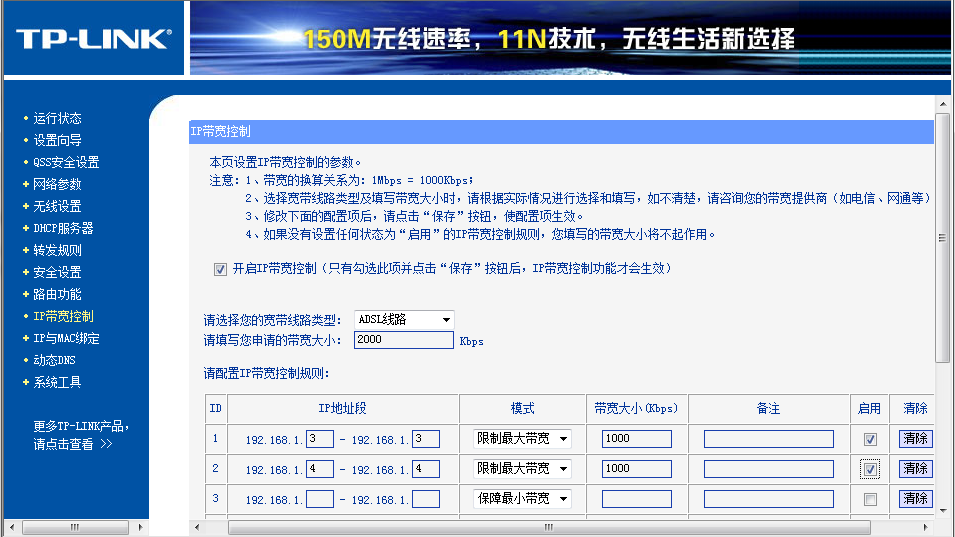Click main vertical scrollbar down arrow
This screenshot has width=955, height=537.
pos(943,510)
